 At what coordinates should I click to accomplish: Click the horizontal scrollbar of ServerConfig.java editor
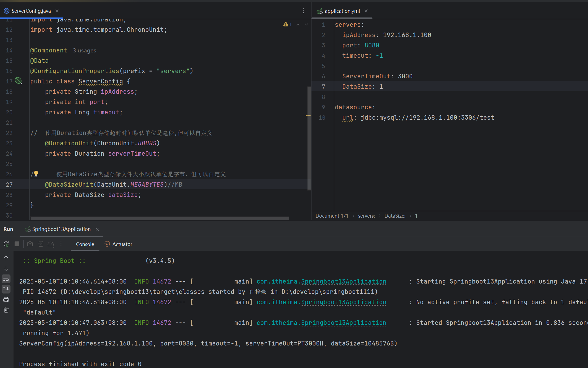pos(160,218)
